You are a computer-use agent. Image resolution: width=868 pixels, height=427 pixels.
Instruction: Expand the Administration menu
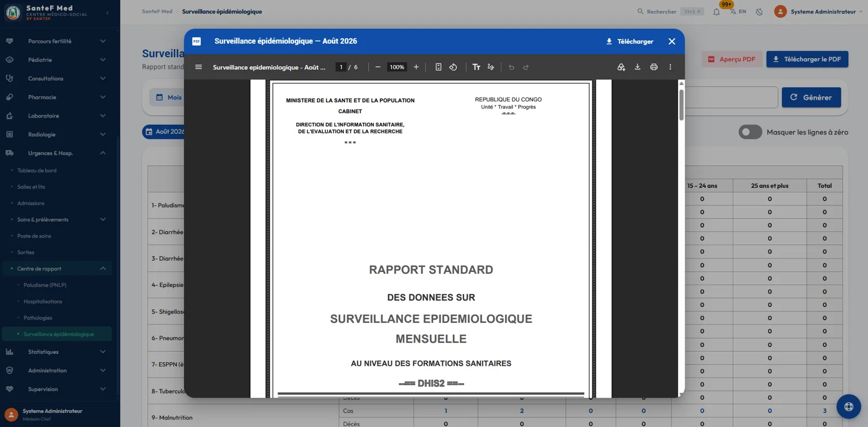56,371
